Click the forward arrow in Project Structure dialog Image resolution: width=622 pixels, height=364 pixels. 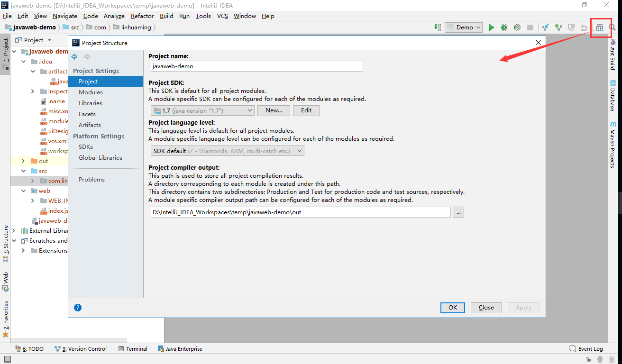coord(87,57)
